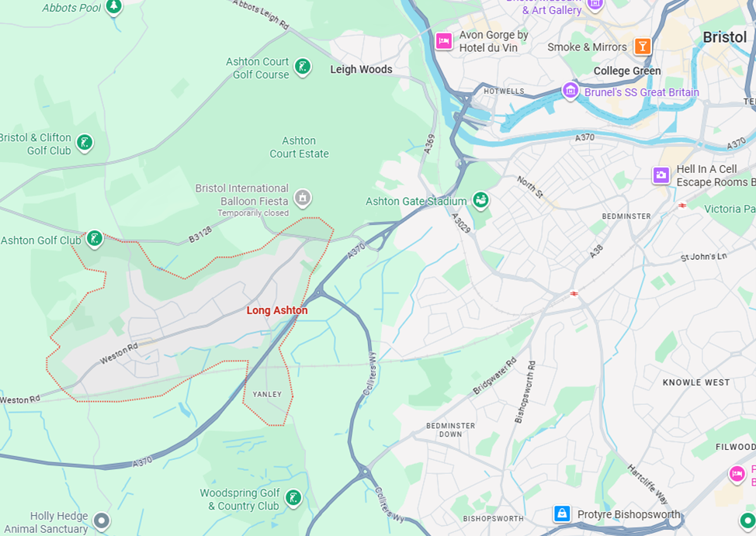Click the Abbots Pool park marker
756x536 pixels.
click(x=114, y=7)
